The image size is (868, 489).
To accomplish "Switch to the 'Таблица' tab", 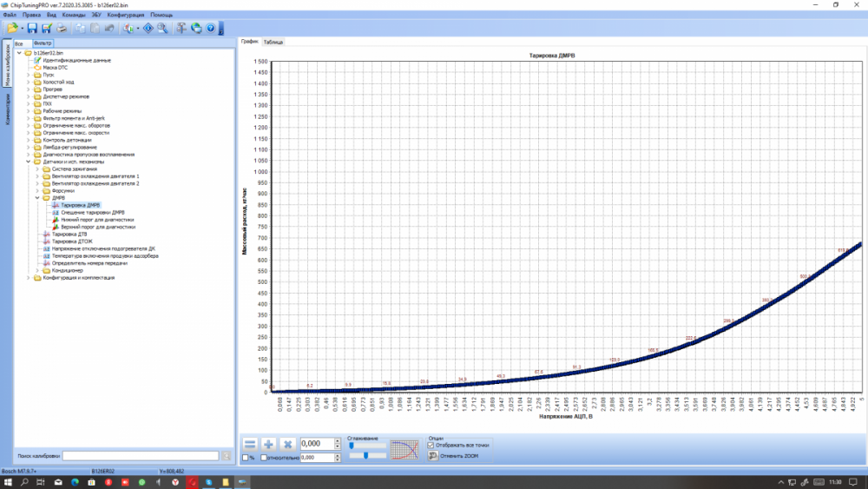I will pyautogui.click(x=273, y=42).
